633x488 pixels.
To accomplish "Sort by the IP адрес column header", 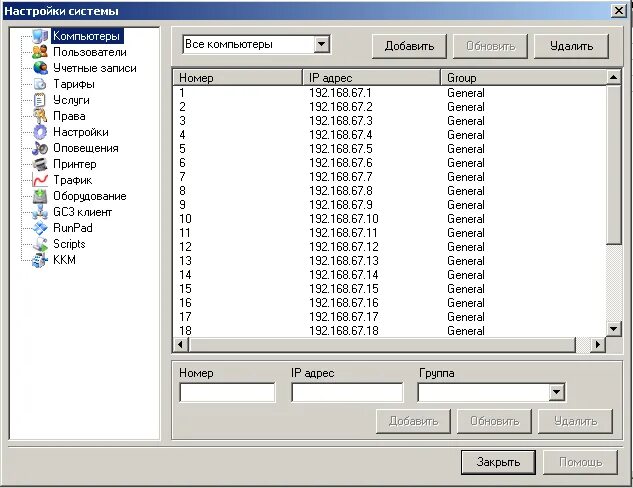I will (x=371, y=77).
